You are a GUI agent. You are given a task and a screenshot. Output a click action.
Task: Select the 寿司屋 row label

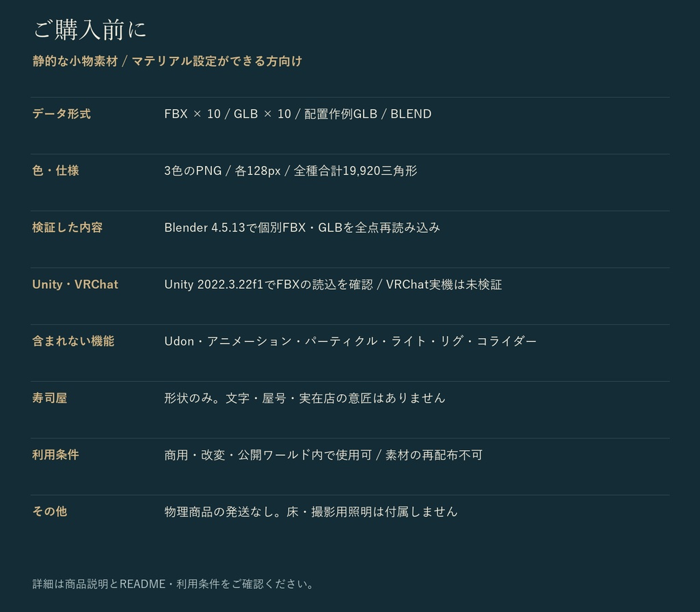(x=49, y=398)
